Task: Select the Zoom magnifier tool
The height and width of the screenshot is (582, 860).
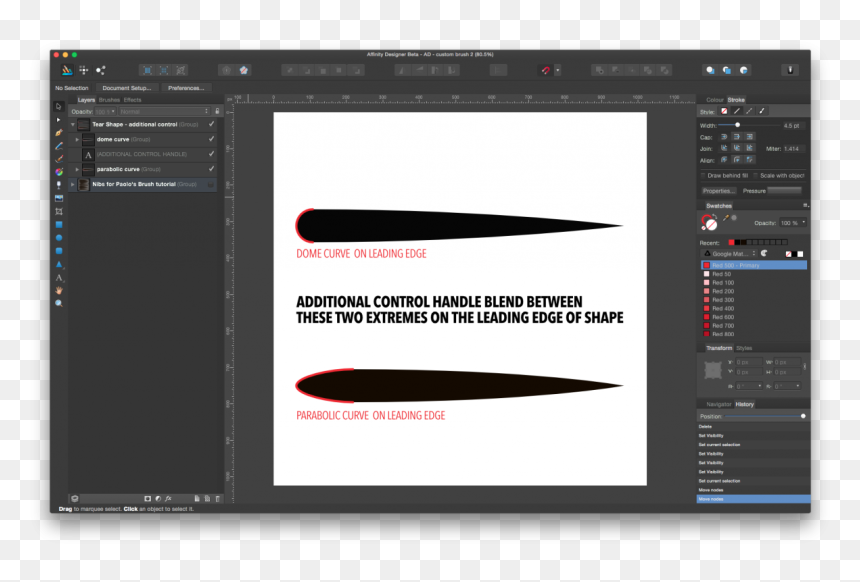Action: coord(59,303)
